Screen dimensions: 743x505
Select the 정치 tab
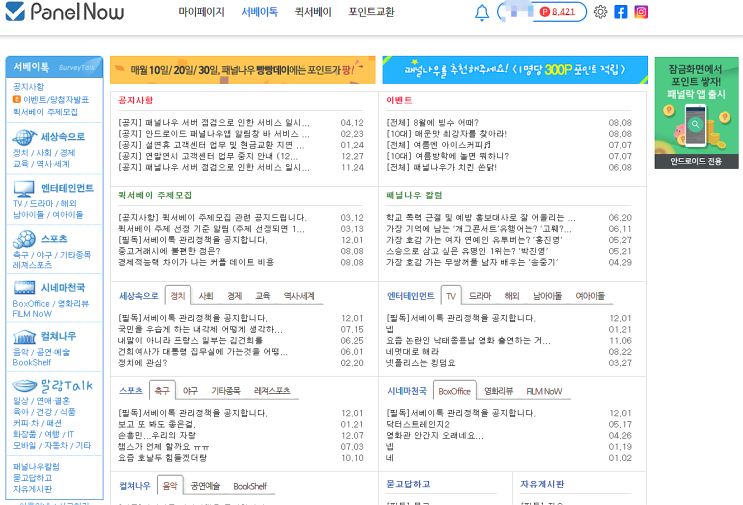point(178,296)
